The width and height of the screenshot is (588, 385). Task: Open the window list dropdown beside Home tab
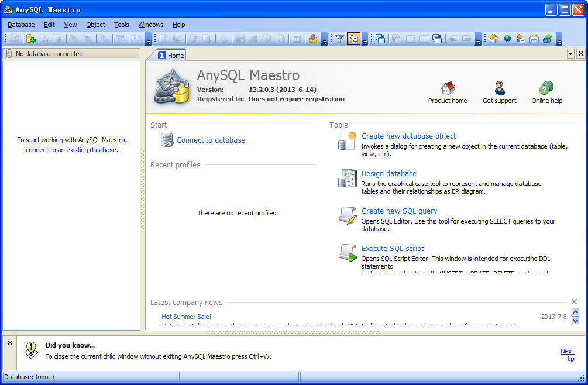click(x=570, y=53)
